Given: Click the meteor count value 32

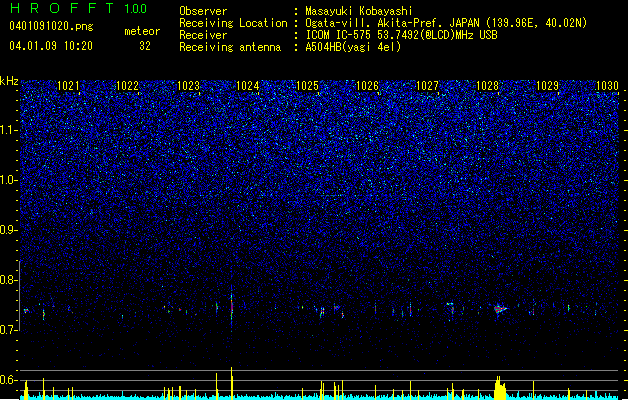Looking at the screenshot, I should click(x=145, y=46).
